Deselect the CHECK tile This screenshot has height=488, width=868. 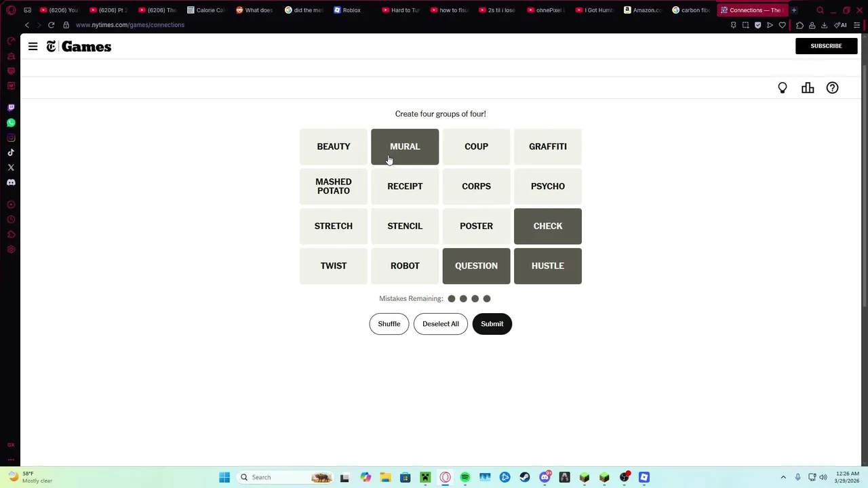(548, 226)
